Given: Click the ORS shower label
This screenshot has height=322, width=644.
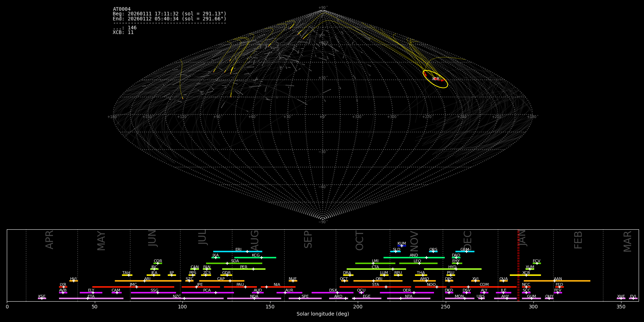Looking at the screenshot, I should click(433, 250).
